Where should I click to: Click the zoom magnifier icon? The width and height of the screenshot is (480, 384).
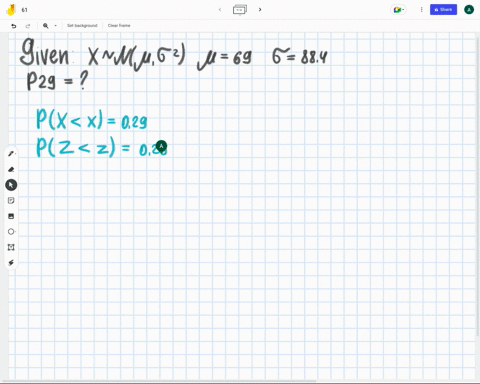46,26
